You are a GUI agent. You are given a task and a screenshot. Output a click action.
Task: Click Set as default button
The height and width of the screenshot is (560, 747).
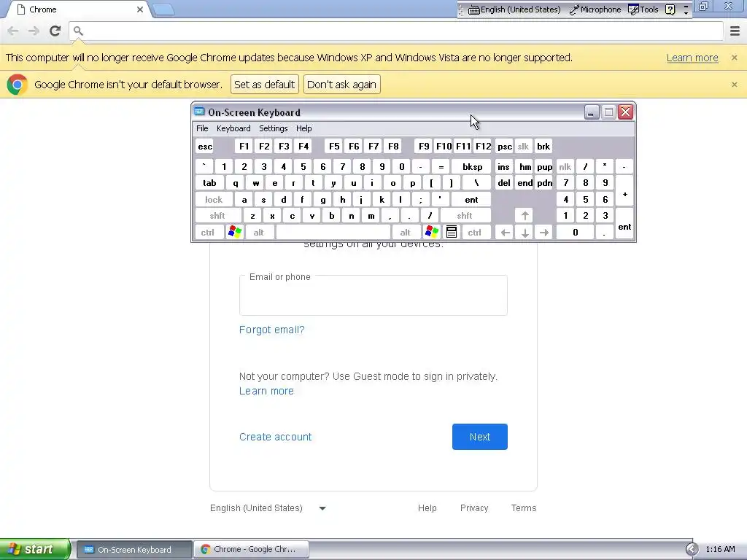tap(264, 85)
